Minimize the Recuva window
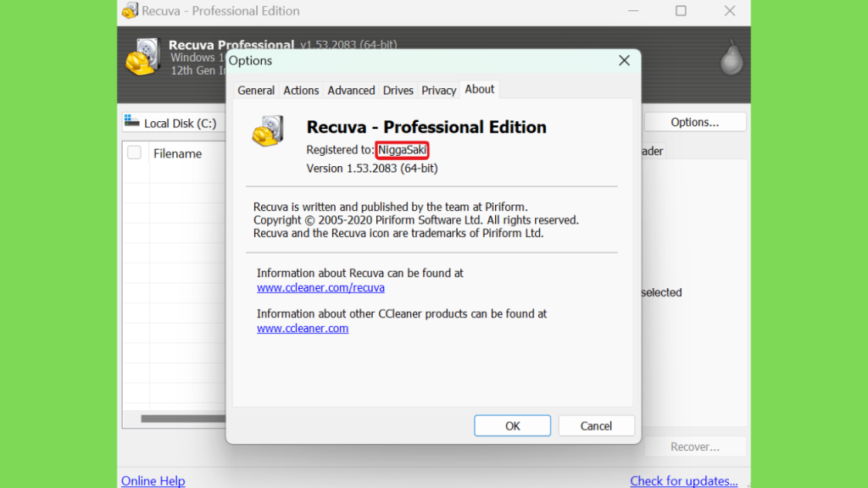The image size is (868, 488). pyautogui.click(x=633, y=10)
